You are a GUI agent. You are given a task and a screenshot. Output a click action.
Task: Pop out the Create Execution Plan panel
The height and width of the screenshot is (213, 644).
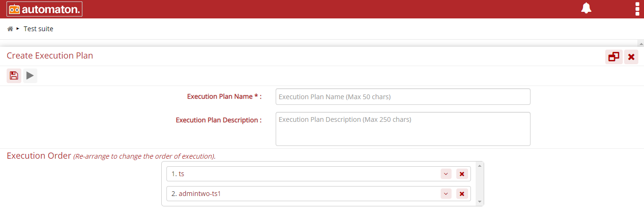(x=614, y=57)
